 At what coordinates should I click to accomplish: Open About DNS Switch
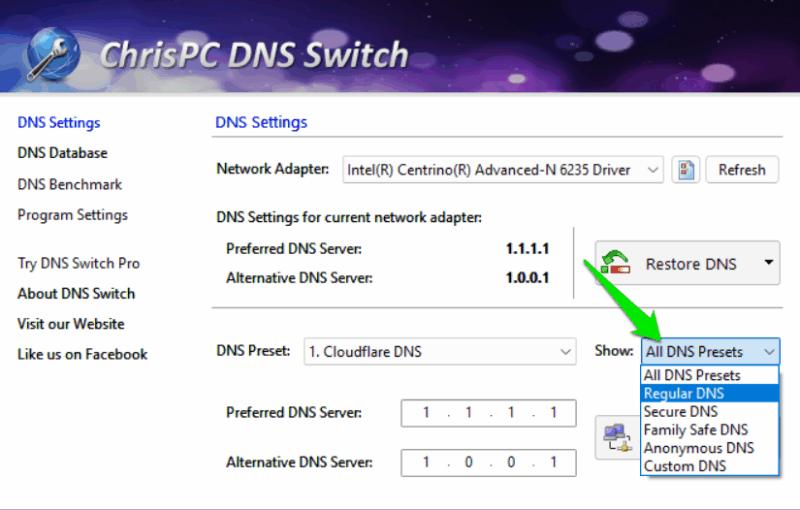coord(76,294)
